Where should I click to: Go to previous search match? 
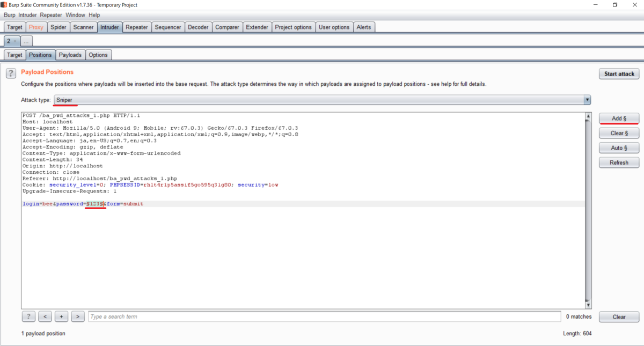[45, 316]
